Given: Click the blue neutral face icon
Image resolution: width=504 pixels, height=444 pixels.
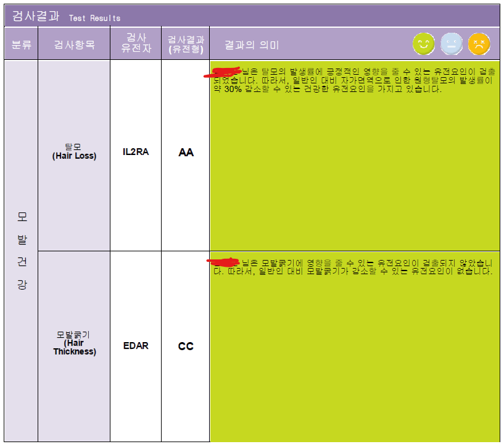Looking at the screenshot, I should tap(452, 44).
